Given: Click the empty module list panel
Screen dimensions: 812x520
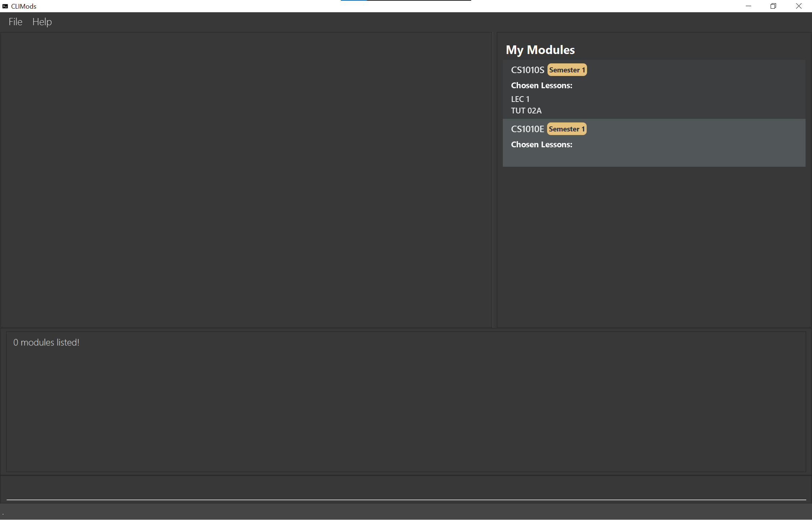Looking at the screenshot, I should coord(246,180).
